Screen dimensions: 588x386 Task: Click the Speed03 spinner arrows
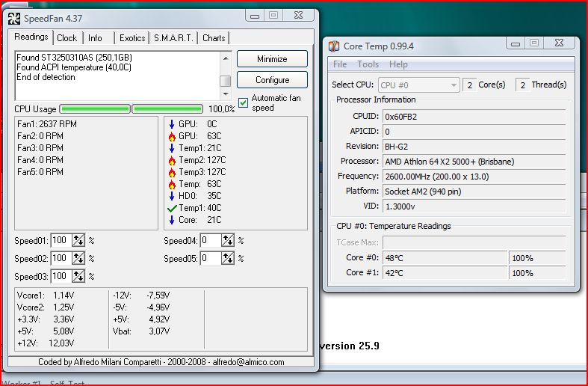78,276
